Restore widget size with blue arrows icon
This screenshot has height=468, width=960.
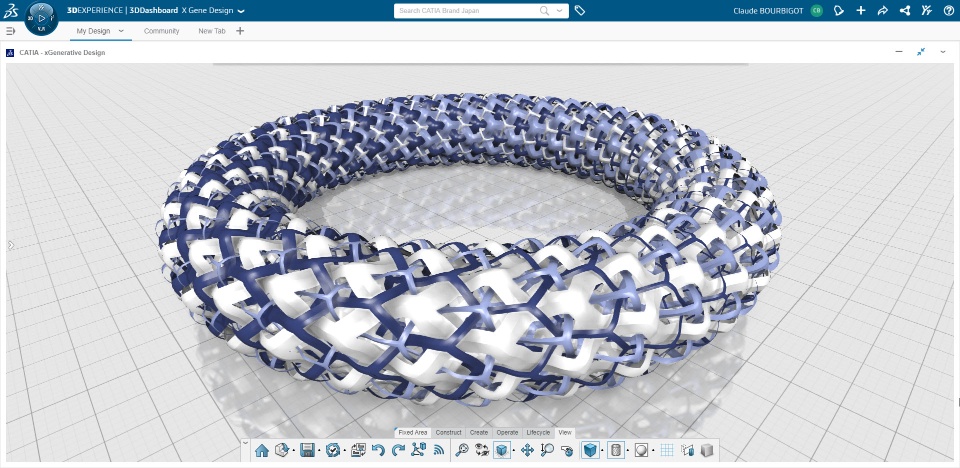point(921,52)
